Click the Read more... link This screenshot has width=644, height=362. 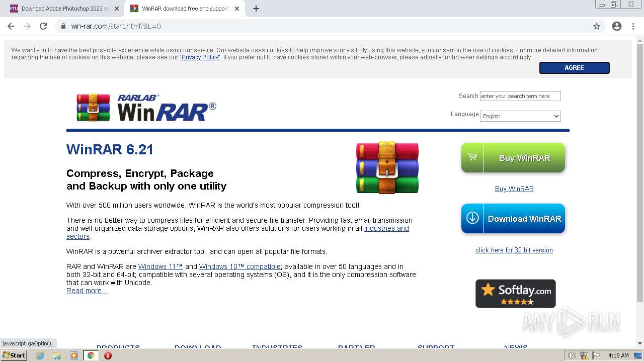coord(87,291)
